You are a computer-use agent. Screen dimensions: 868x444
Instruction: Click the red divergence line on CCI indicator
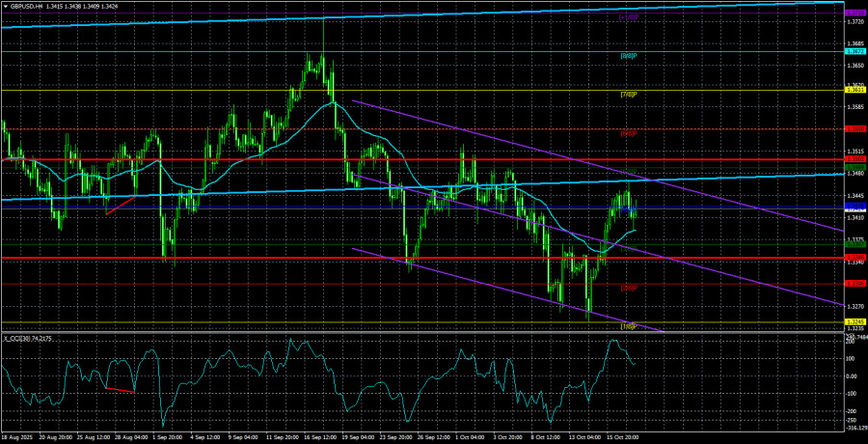pyautogui.click(x=120, y=390)
